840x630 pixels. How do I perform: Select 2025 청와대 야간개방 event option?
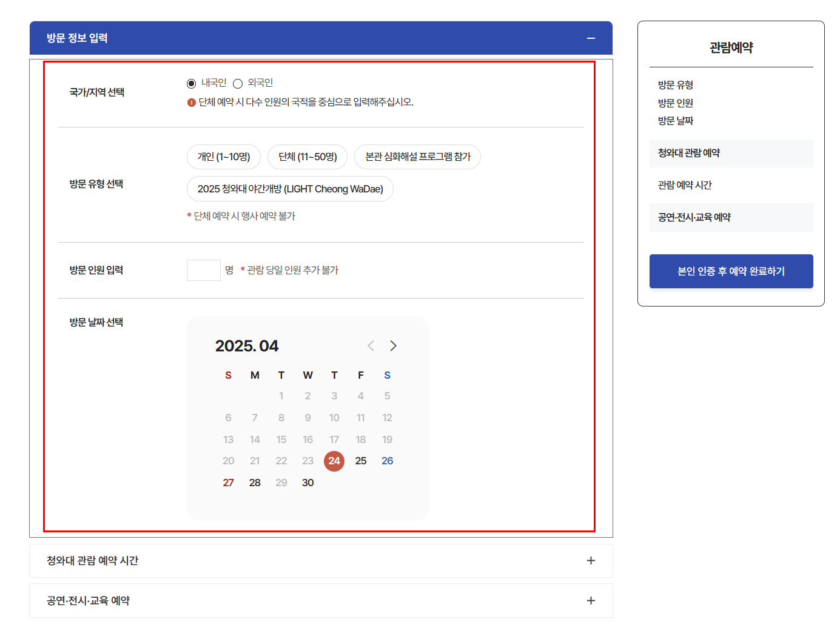pos(290,189)
